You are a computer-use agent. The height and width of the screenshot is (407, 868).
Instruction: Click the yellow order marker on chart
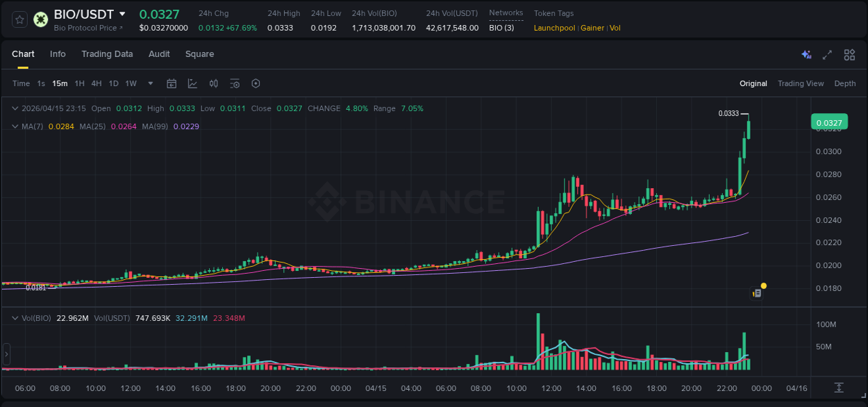[763, 285]
